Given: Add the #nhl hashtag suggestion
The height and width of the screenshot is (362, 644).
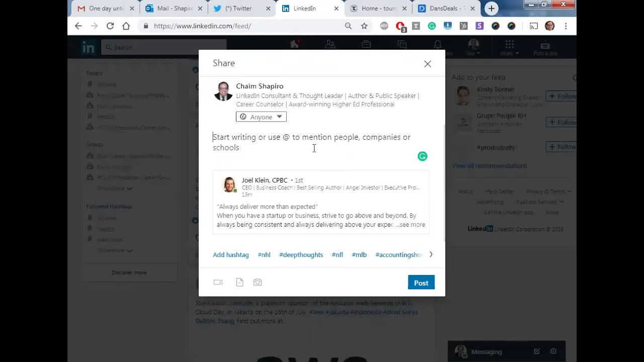Looking at the screenshot, I should coord(264,255).
